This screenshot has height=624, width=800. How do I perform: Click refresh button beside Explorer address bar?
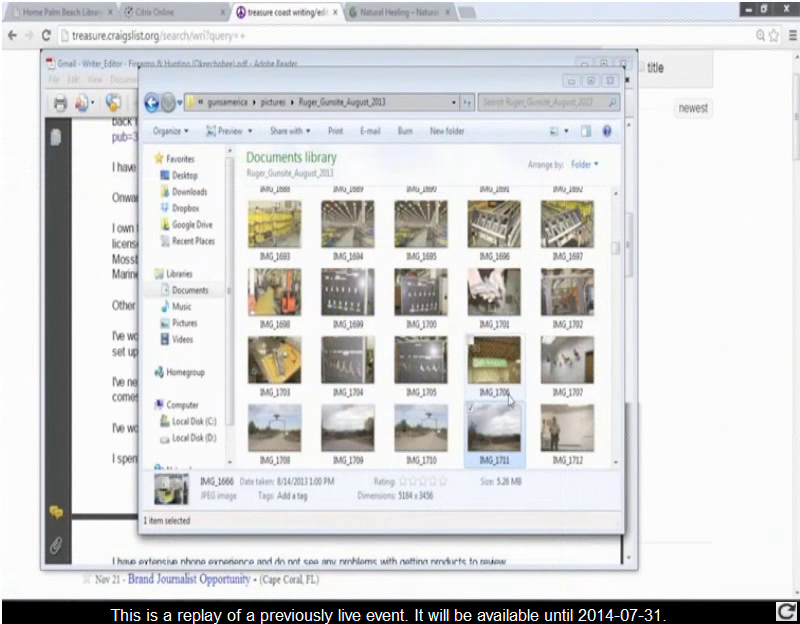click(467, 103)
